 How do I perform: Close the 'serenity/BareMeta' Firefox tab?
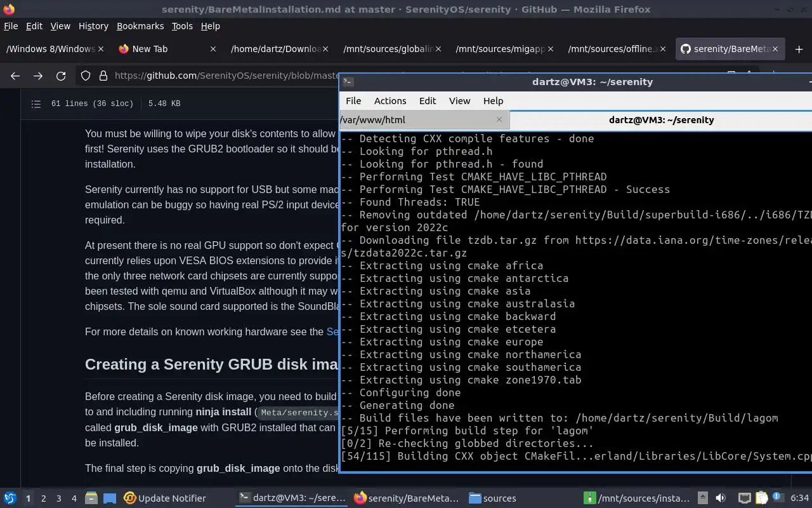click(x=776, y=49)
